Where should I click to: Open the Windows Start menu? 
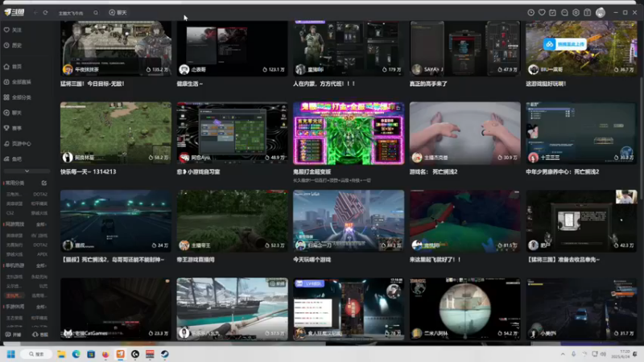pos(11,354)
